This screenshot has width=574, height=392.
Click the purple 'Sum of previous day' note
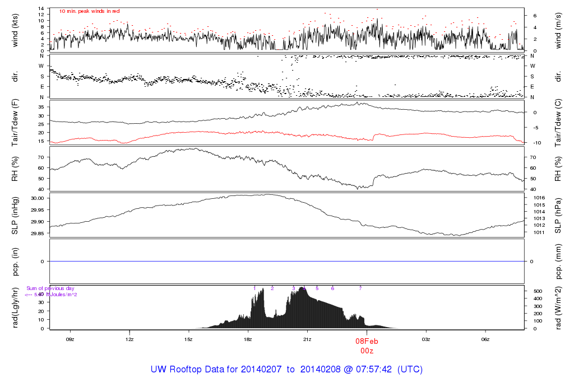pos(50,288)
